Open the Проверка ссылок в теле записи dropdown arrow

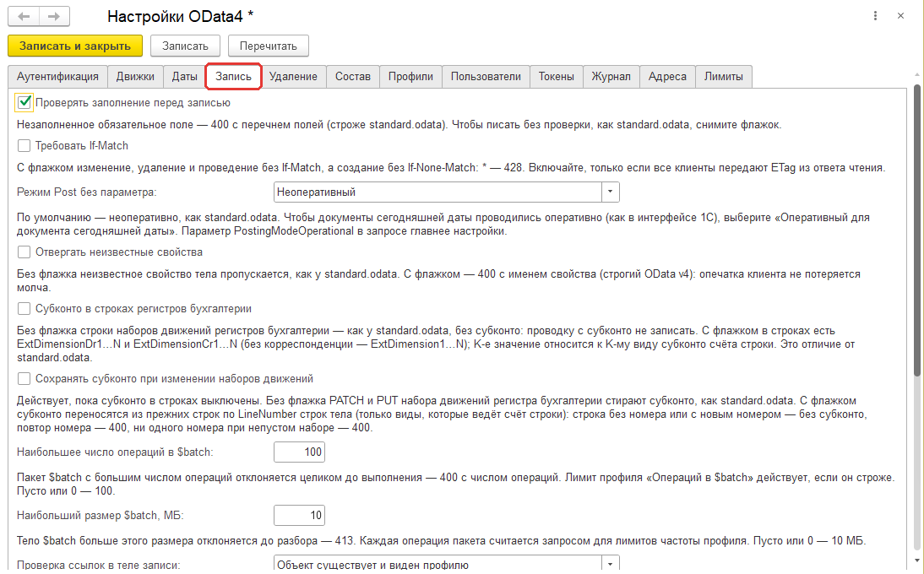(x=611, y=564)
